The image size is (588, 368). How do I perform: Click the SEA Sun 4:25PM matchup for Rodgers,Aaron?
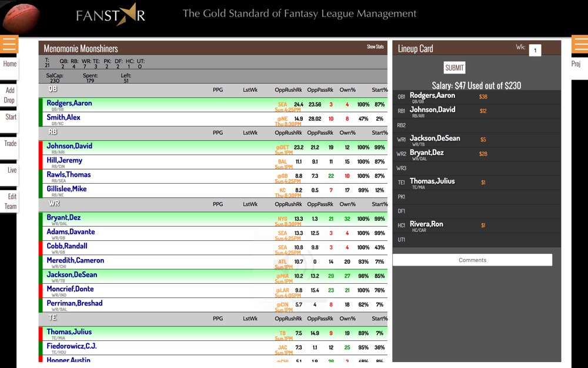coord(288,107)
